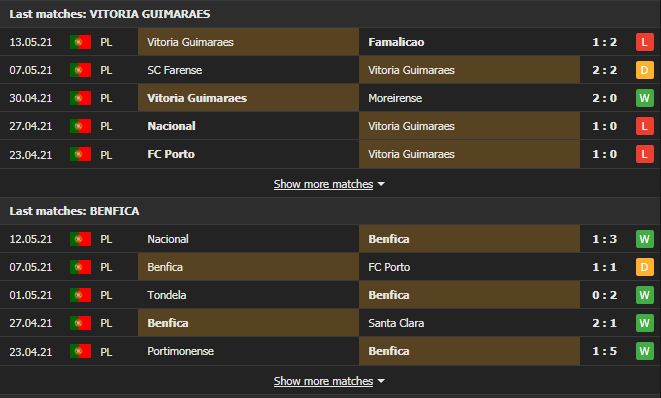The image size is (661, 398).
Task: Open the Nacional vs Vitoria Guimaraes 1:0 score
Action: (x=605, y=126)
